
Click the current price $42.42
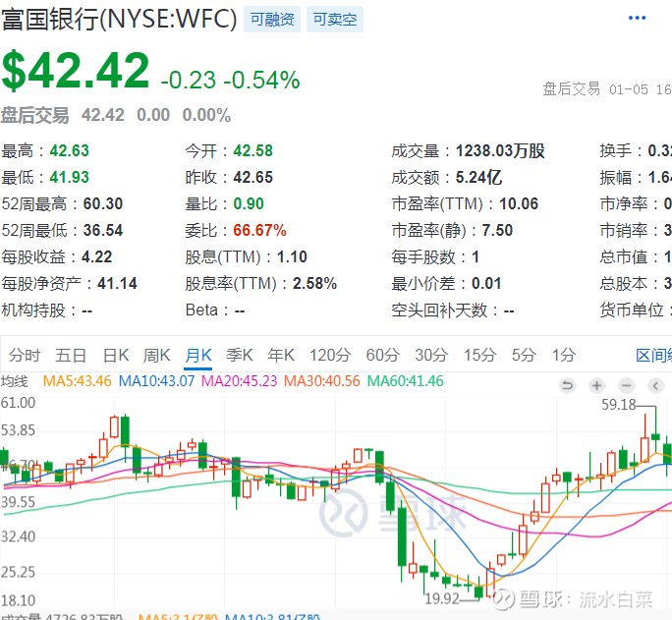point(76,70)
